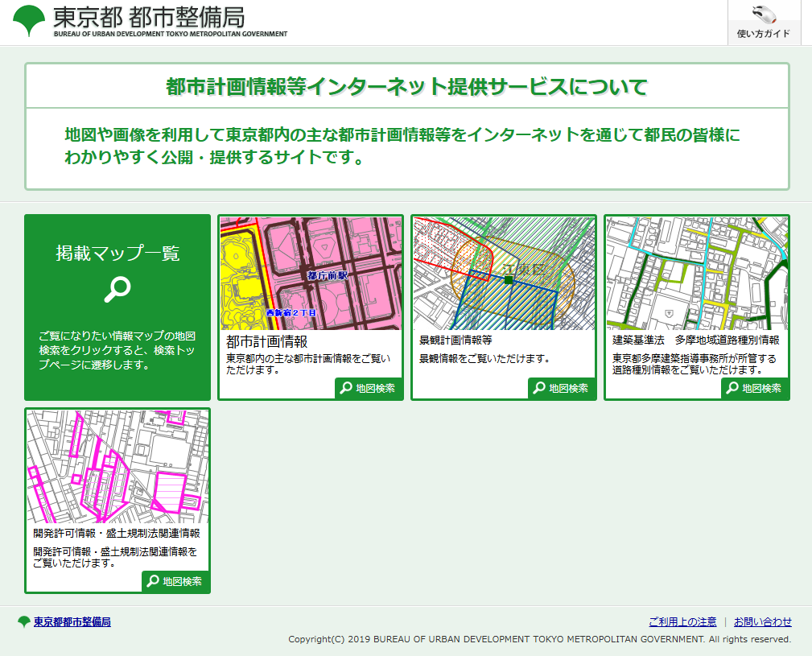Screen dimensions: 812x656
Task: Click the 開発許可情報・盛土規制法関連情報 title text
Action: click(117, 534)
